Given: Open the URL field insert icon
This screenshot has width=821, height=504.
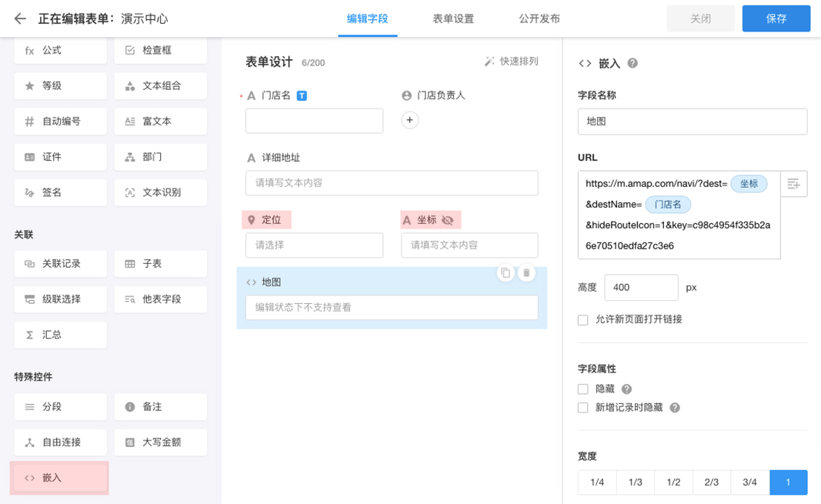Looking at the screenshot, I should coord(794,184).
